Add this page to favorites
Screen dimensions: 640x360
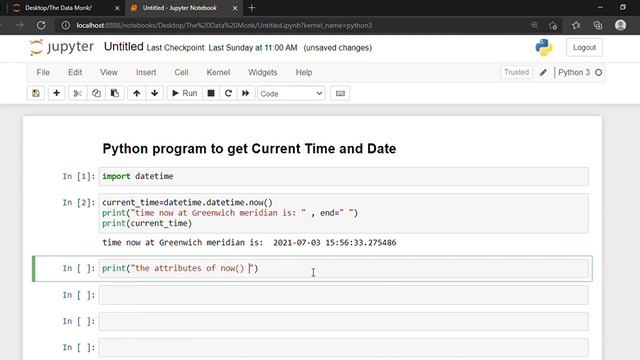tap(553, 25)
